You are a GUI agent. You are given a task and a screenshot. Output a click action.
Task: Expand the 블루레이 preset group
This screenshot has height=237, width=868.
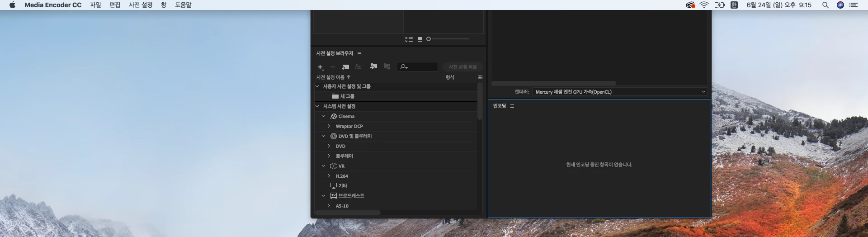click(329, 156)
